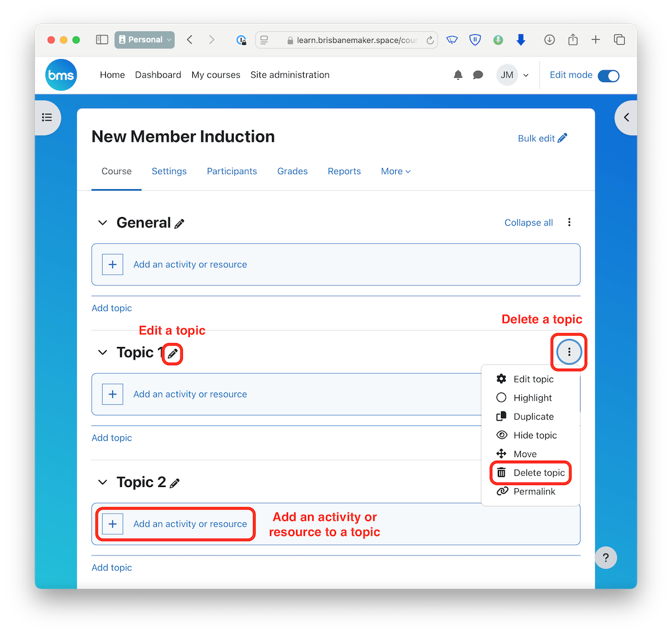Screen dimensions: 672x635
Task: Collapse the General section chevron
Action: (x=103, y=223)
